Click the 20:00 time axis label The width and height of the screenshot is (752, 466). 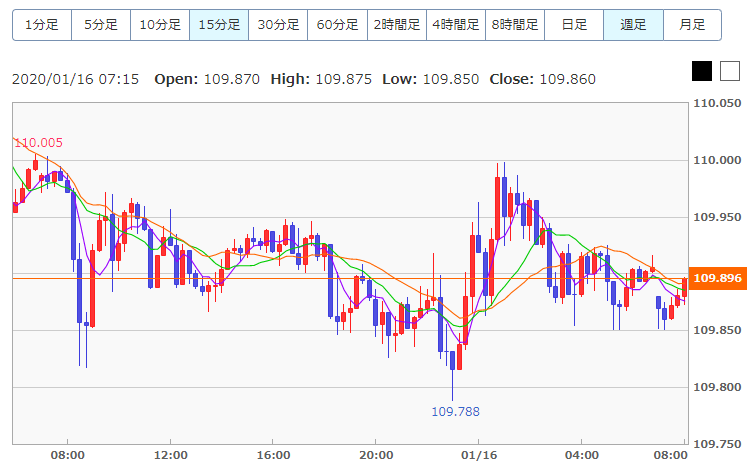coord(376,454)
